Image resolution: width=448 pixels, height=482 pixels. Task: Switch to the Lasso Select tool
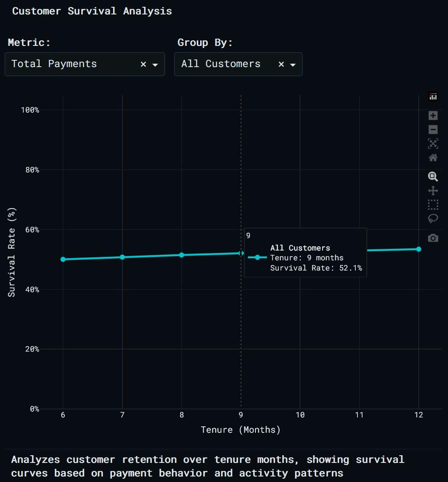(433, 218)
